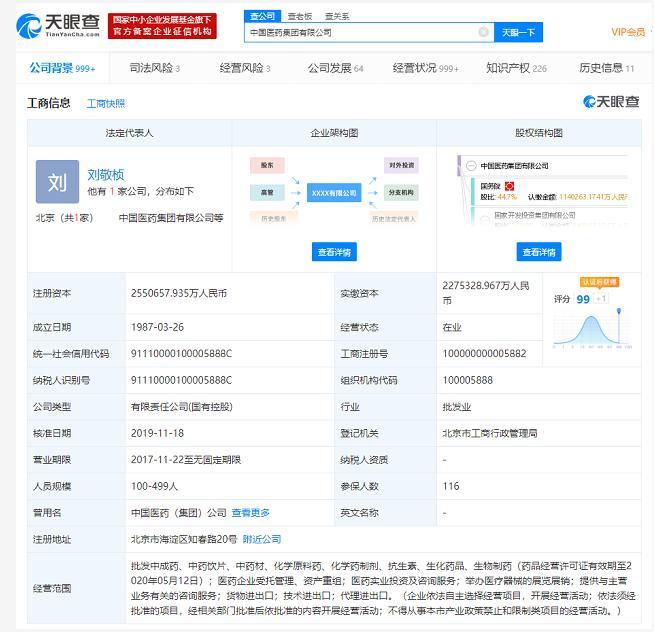Open legal representative 刘敬桢 profile link

(x=106, y=175)
